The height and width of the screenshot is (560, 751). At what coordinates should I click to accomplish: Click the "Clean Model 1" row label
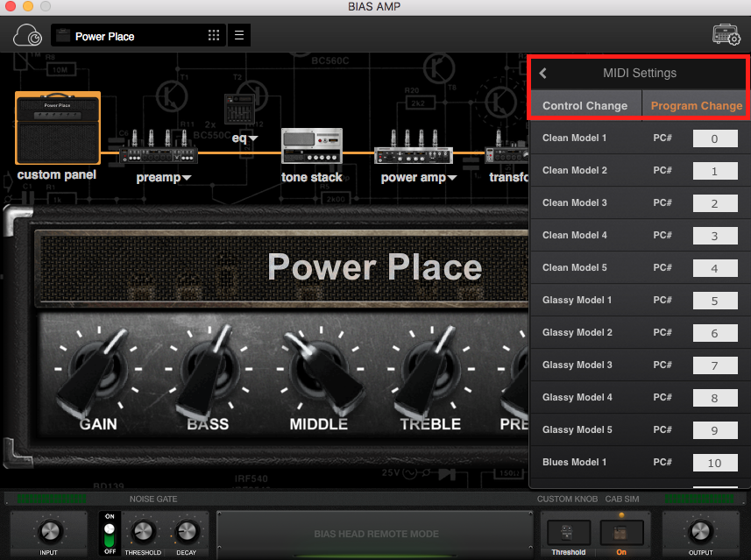coord(574,138)
